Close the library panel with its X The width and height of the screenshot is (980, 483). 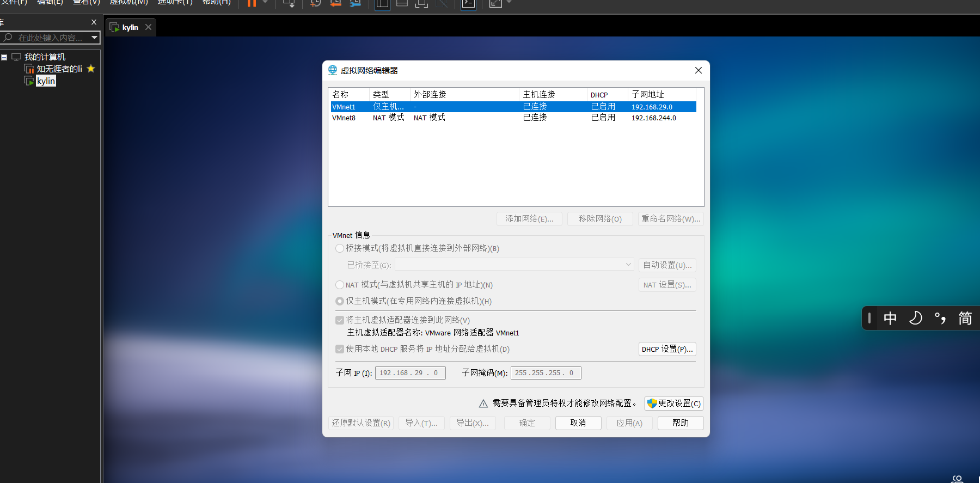[94, 22]
